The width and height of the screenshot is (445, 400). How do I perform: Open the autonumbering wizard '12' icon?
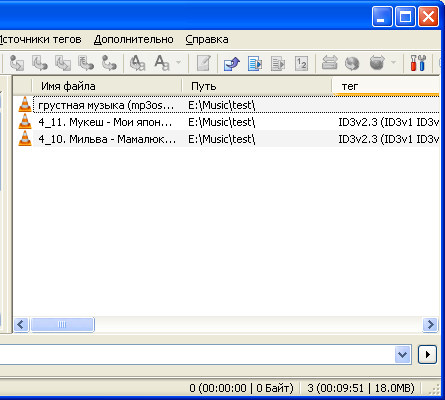(x=301, y=63)
